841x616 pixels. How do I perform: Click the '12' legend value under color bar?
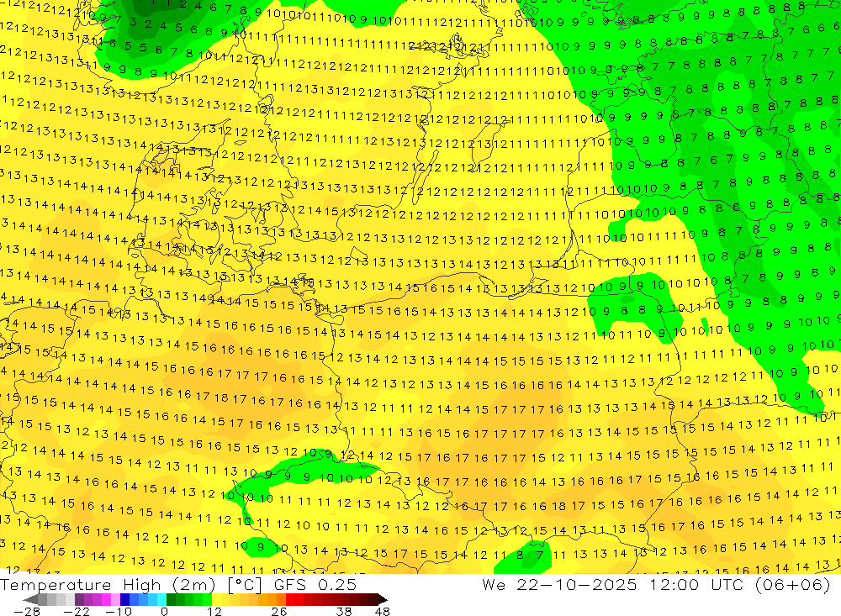(x=214, y=612)
